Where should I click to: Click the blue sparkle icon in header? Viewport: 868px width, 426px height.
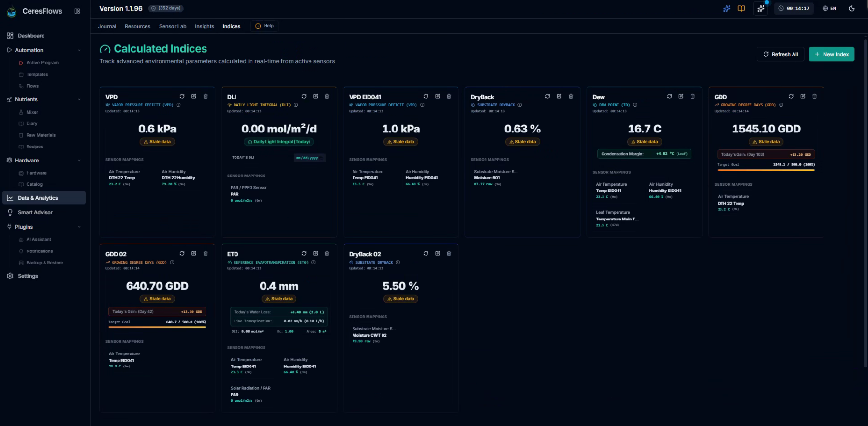click(x=726, y=8)
